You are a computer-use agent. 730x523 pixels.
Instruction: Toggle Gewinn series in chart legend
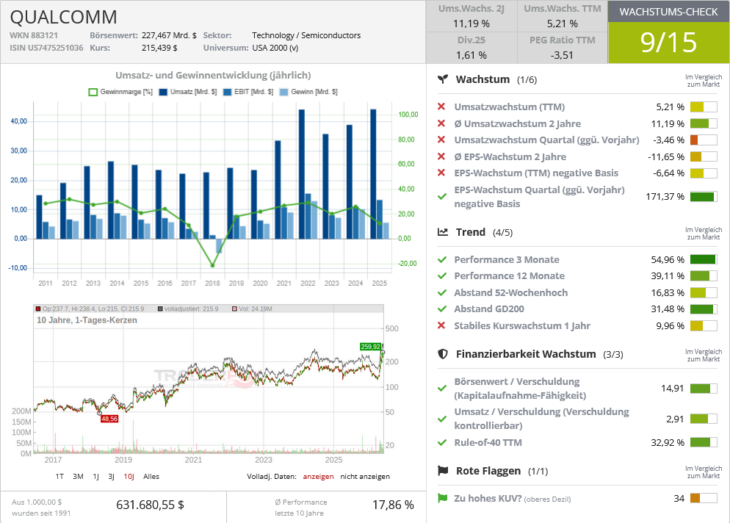309,92
